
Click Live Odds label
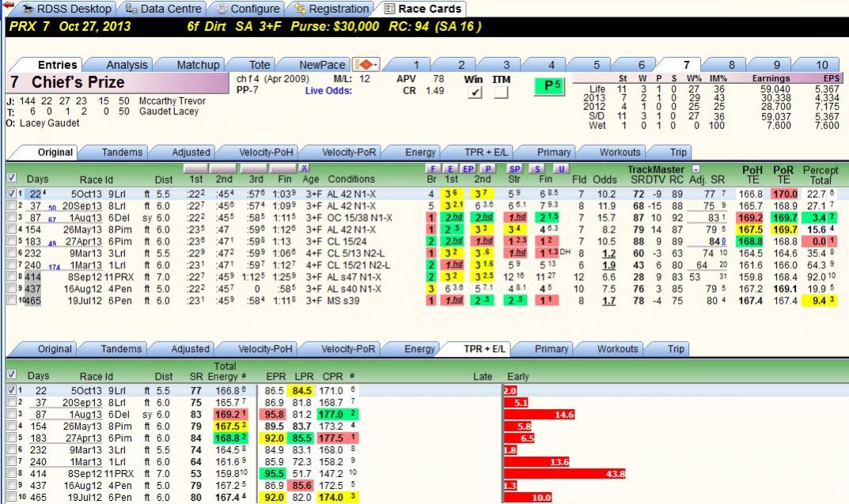pyautogui.click(x=328, y=90)
